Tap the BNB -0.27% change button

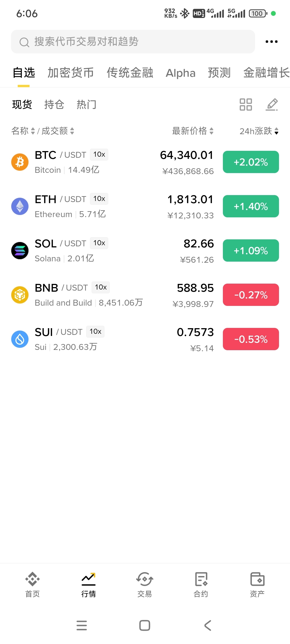(251, 295)
